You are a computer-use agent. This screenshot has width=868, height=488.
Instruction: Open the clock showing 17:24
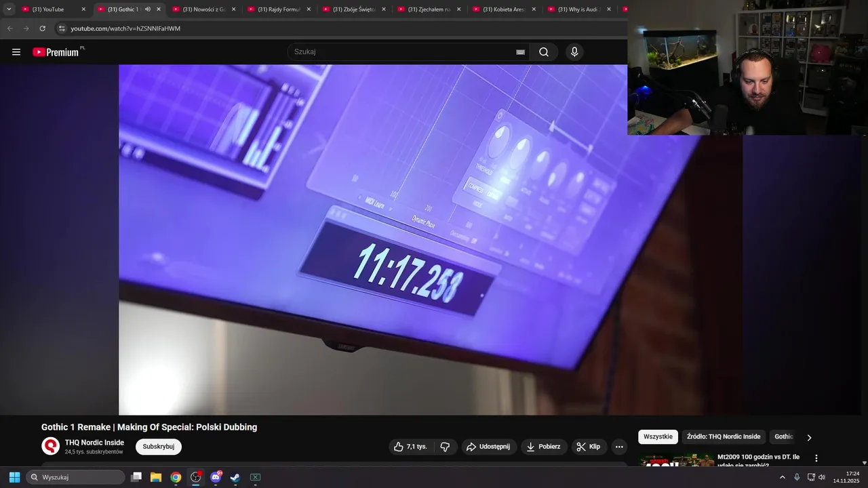click(846, 477)
